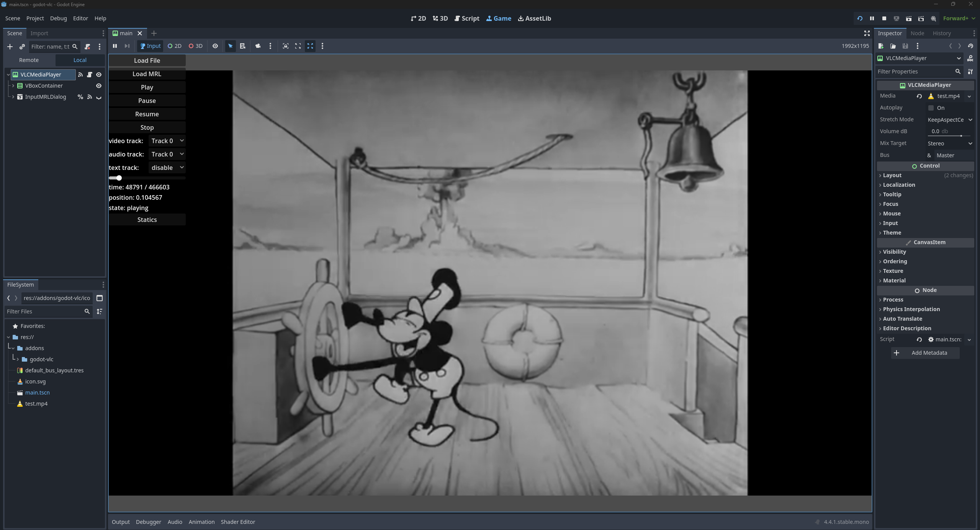Open the text track dropdown

[x=167, y=168]
